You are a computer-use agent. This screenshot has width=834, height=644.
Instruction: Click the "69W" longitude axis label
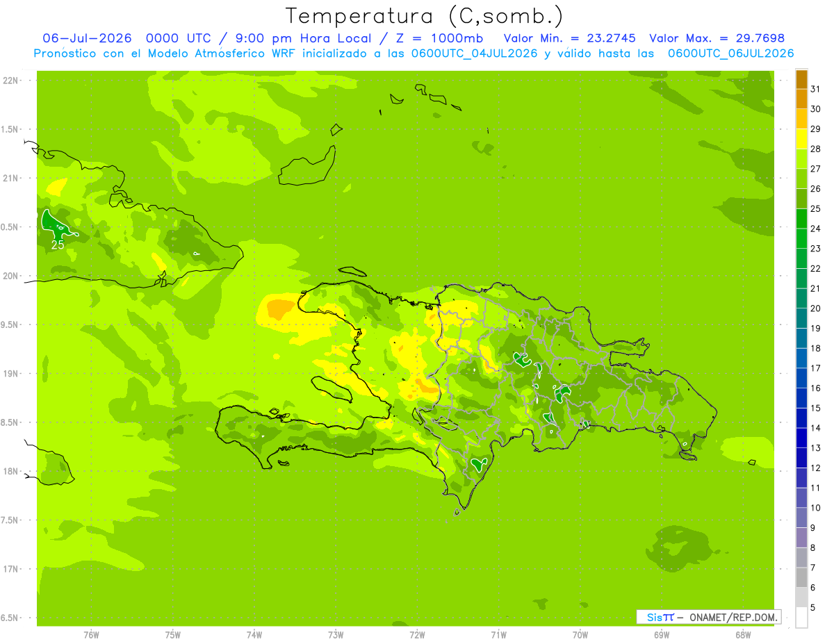[x=662, y=634]
